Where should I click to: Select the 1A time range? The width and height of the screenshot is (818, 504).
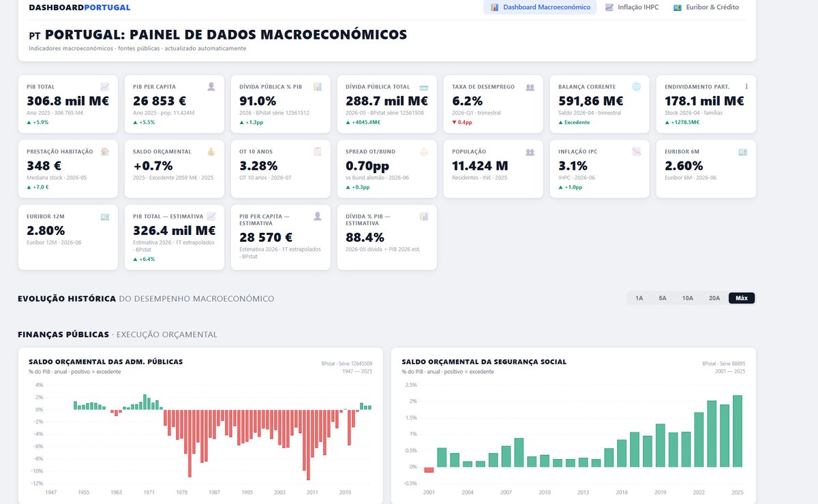tap(639, 298)
